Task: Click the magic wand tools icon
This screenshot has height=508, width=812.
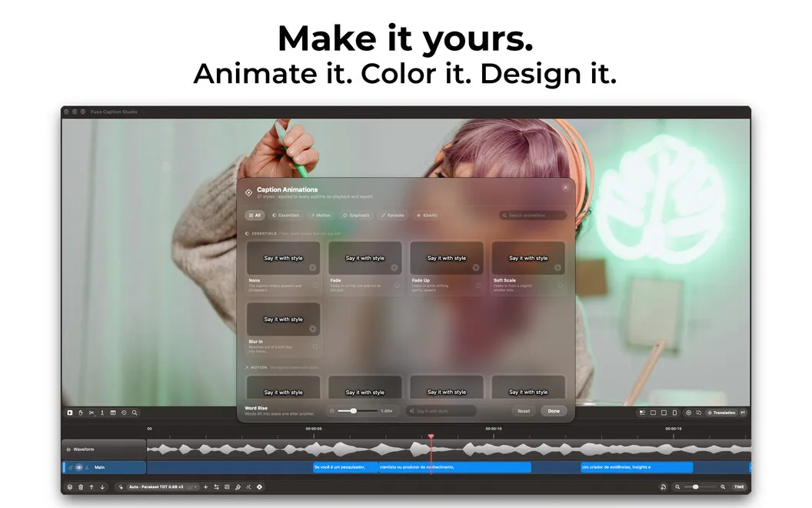Action: [x=249, y=486]
